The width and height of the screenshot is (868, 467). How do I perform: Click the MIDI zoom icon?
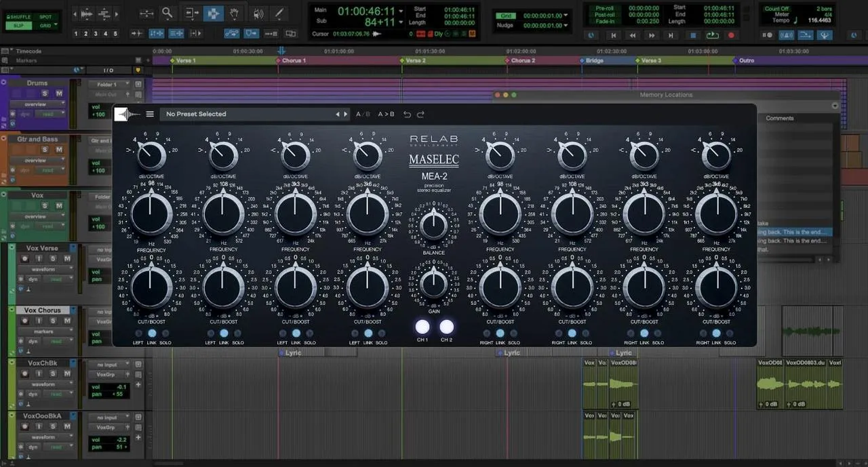[104, 13]
